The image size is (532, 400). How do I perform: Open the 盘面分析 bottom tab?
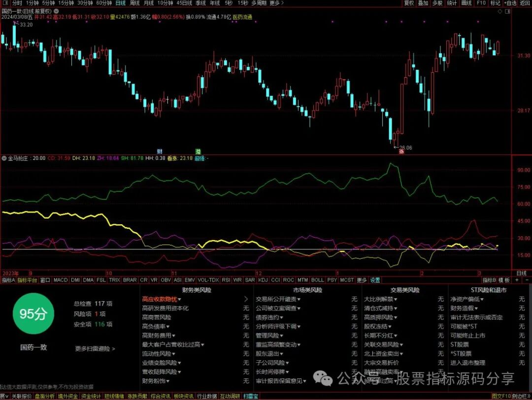(44, 396)
